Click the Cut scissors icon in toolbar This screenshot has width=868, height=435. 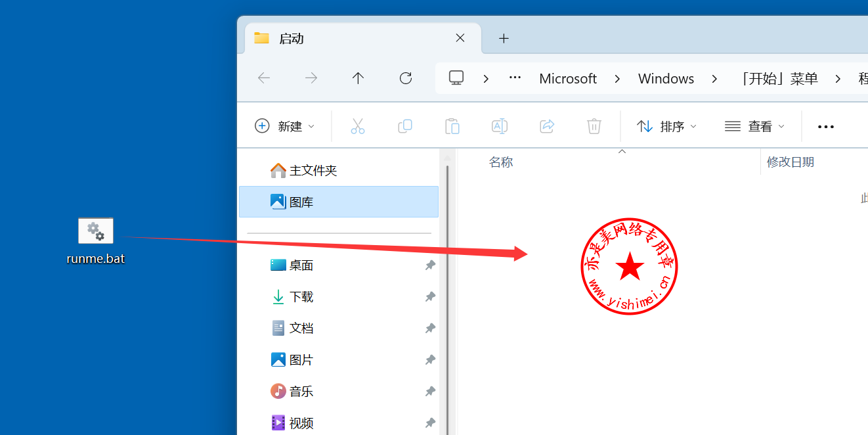[358, 126]
